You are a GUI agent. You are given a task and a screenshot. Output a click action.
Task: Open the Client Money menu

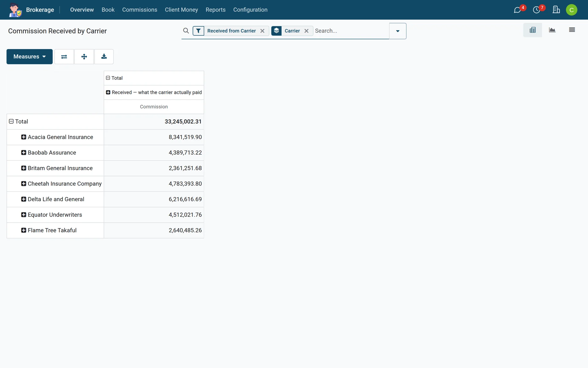pyautogui.click(x=181, y=10)
